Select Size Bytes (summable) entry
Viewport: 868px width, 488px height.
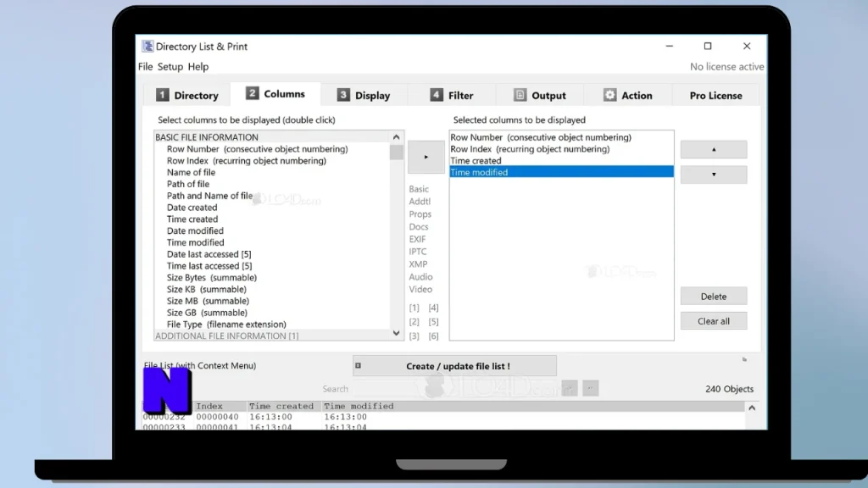[x=212, y=277]
